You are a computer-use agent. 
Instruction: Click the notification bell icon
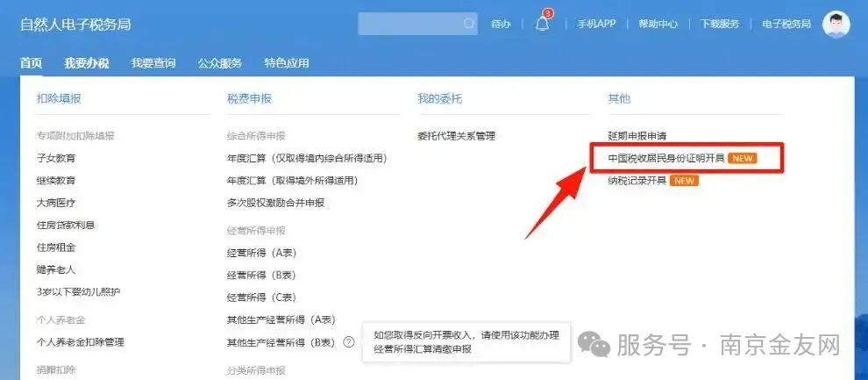coord(542,25)
